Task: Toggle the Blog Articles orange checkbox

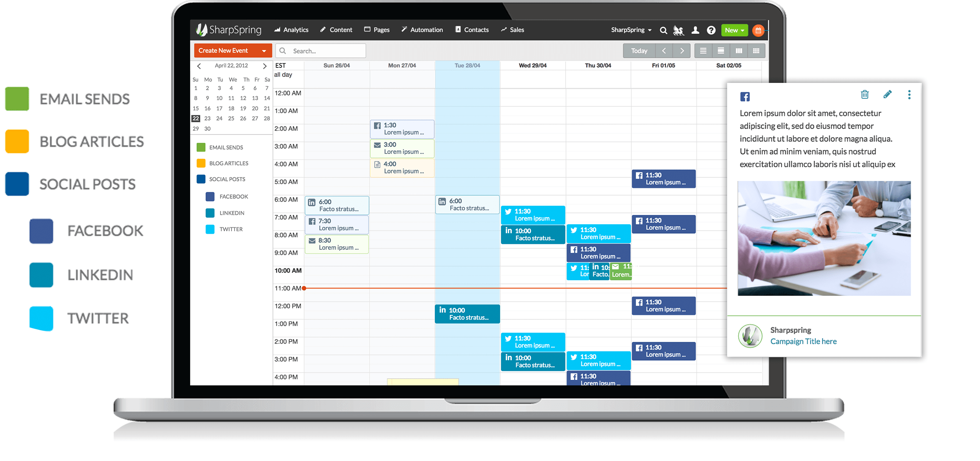Action: click(x=201, y=163)
